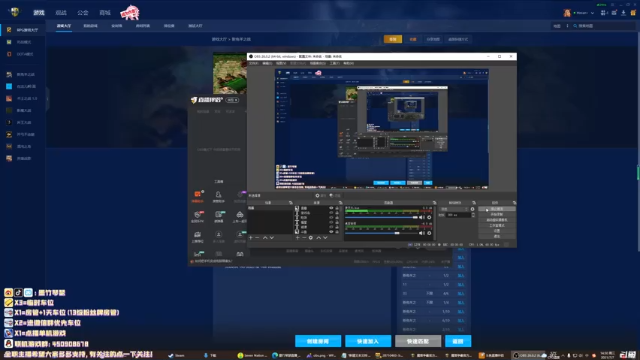The width and height of the screenshot is (640, 360).
Task: Adjust volume slider of second mixer channel
Action: pyautogui.click(x=382, y=233)
